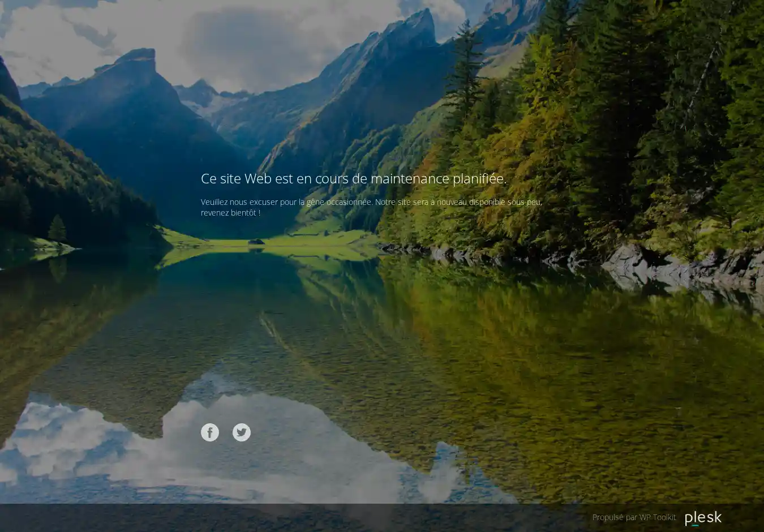Click the Plesk logo in footer
This screenshot has height=532, width=764.
coord(703,518)
